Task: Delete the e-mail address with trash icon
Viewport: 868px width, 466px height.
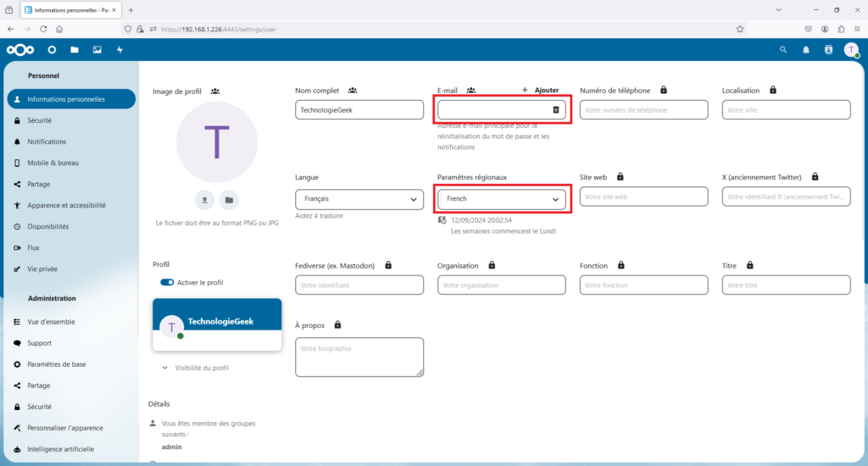Action: click(x=556, y=109)
